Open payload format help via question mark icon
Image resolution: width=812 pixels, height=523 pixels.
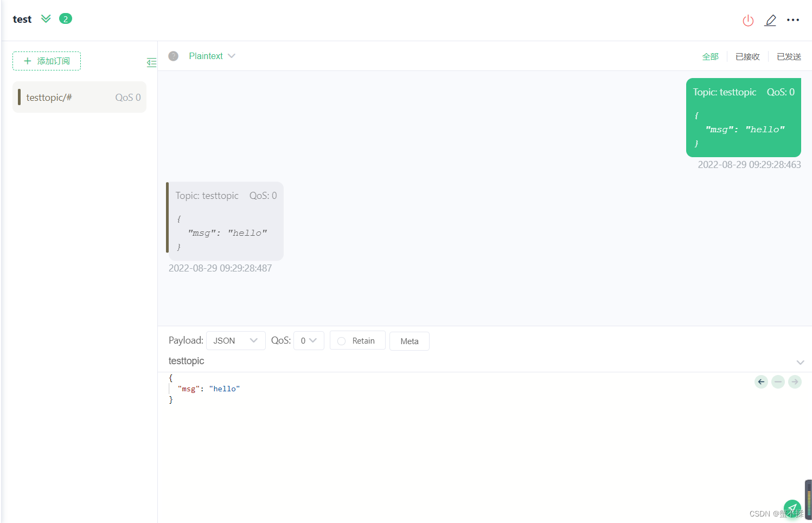pyautogui.click(x=173, y=56)
